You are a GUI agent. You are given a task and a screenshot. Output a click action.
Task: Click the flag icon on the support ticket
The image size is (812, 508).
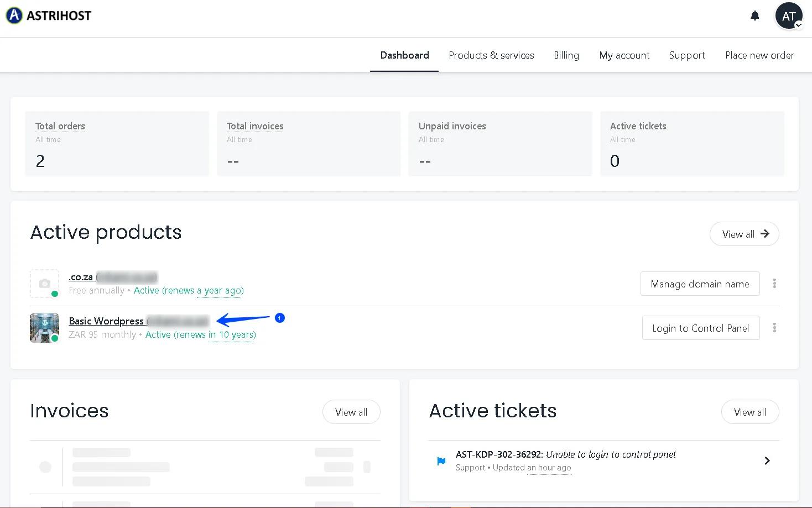pyautogui.click(x=440, y=460)
